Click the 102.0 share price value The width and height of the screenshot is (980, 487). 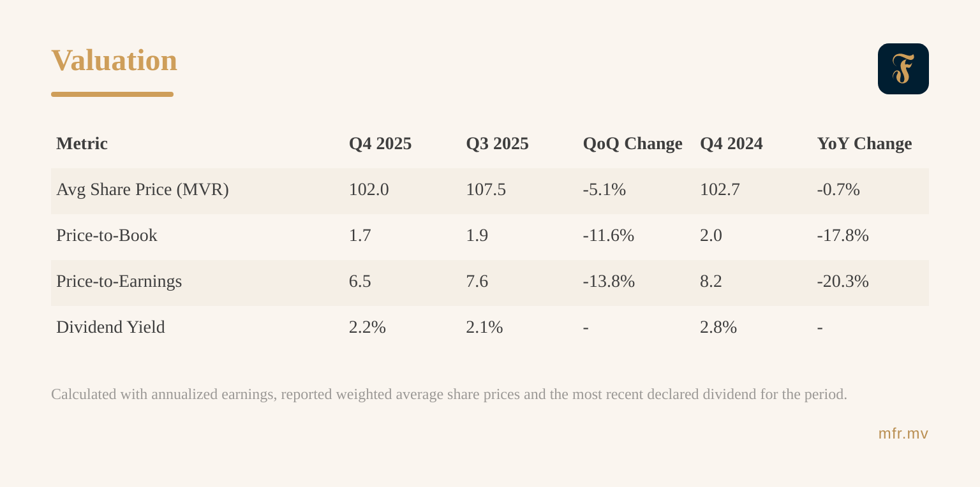tap(368, 189)
